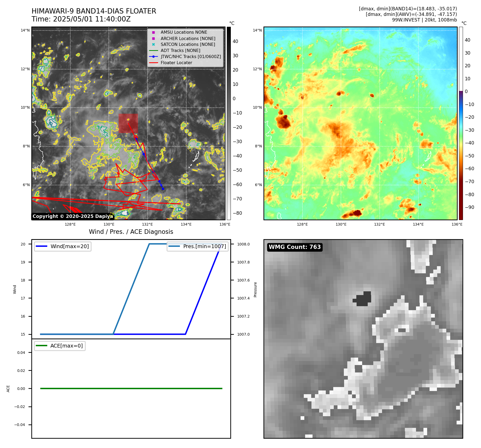
Task: Click the Pressure axis label
Action: [255, 289]
